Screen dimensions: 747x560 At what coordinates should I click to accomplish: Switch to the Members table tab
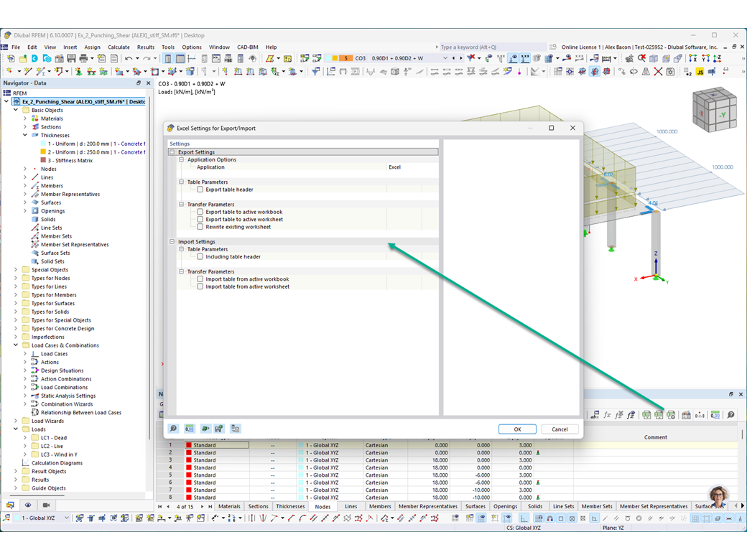click(x=379, y=506)
